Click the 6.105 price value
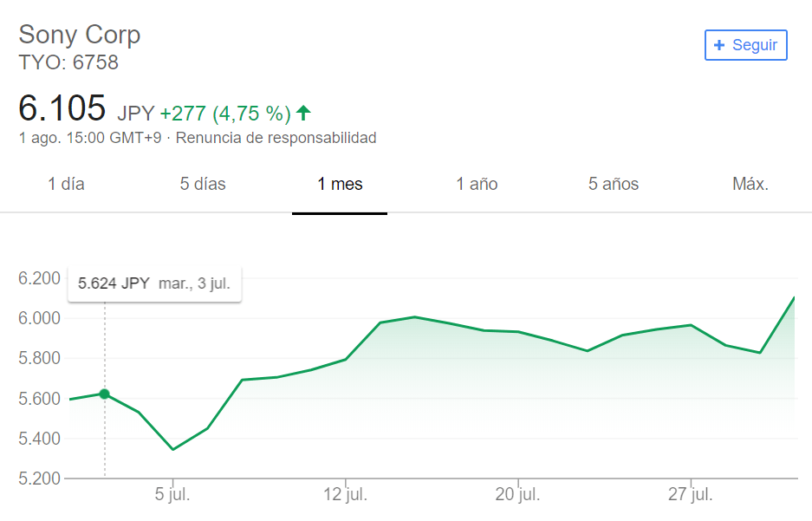The height and width of the screenshot is (521, 812). click(62, 108)
